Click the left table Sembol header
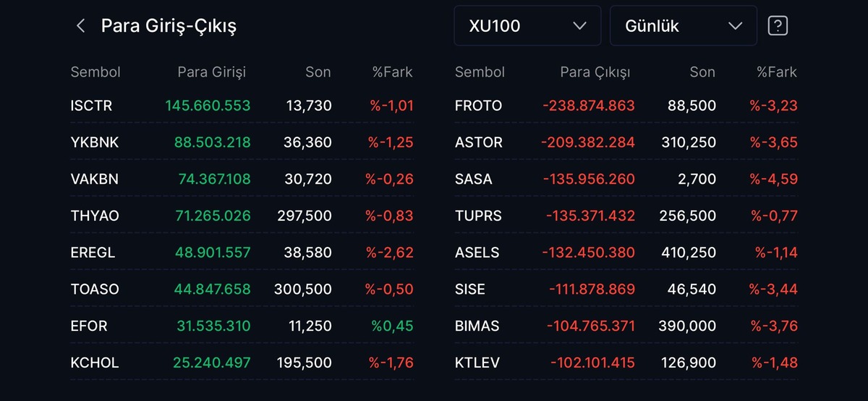This screenshot has width=868, height=401. coord(95,72)
